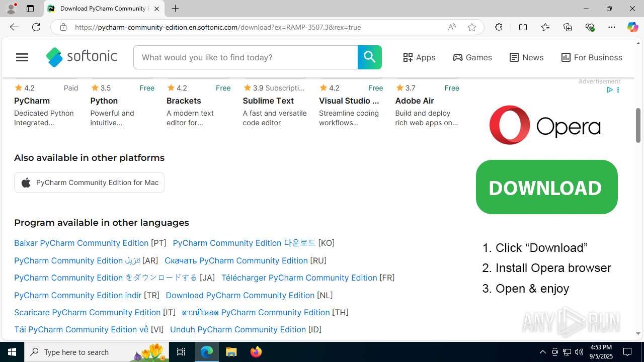Open the notifications action center

tap(627, 352)
